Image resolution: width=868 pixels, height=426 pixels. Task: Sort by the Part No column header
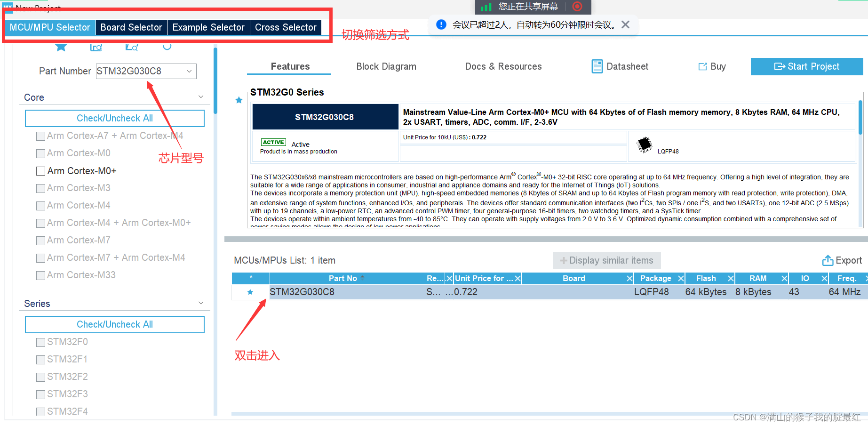346,278
